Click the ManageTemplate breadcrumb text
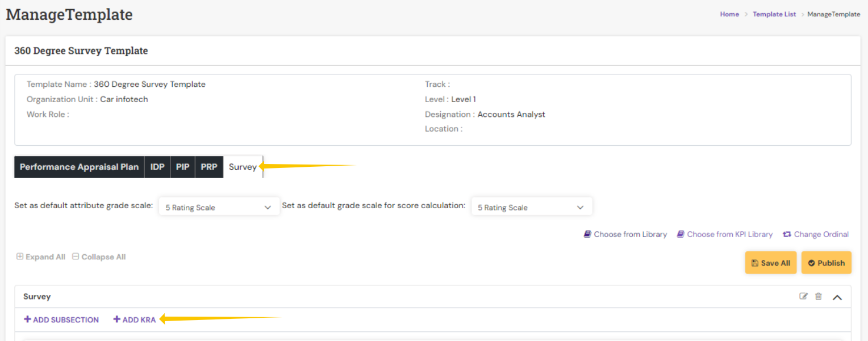Image resolution: width=868 pixels, height=341 pixels. tap(834, 14)
